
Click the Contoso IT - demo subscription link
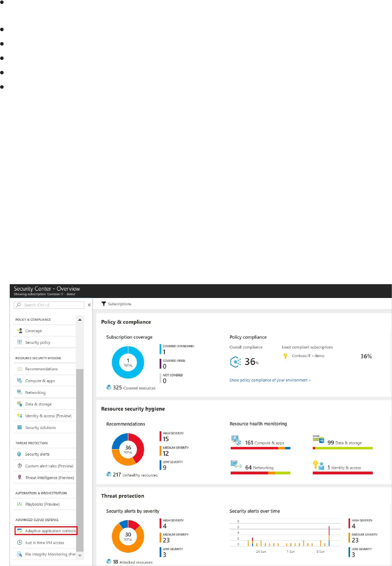308,356
